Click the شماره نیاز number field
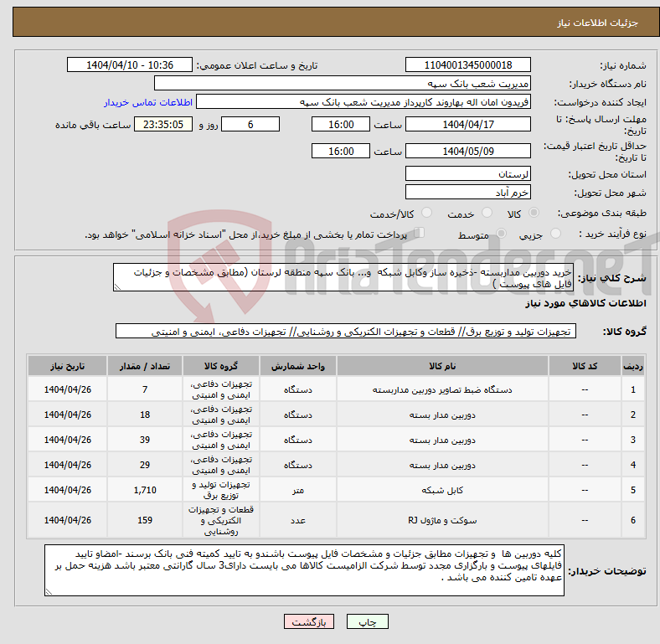 467,65
